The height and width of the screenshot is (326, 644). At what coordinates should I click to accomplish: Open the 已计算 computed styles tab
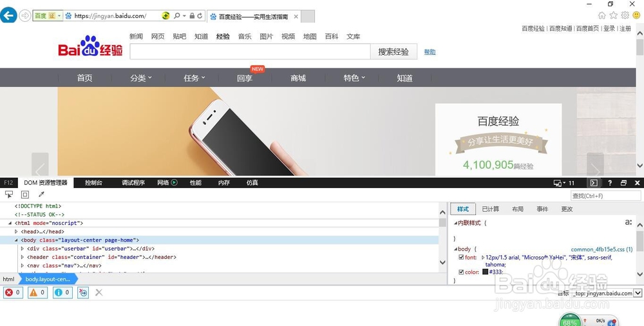[490, 209]
